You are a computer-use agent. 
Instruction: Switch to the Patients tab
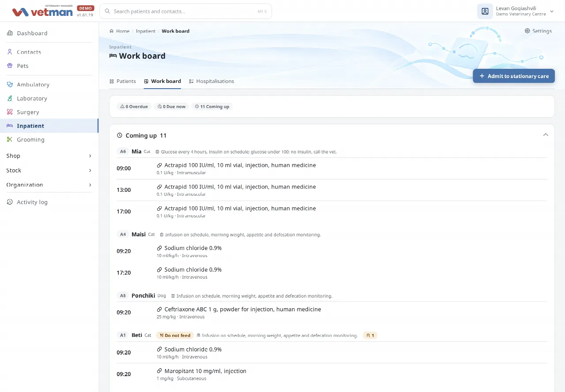[123, 81]
